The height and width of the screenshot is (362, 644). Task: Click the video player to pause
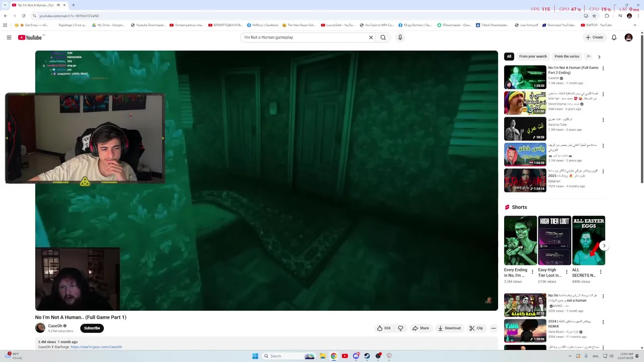point(267,180)
